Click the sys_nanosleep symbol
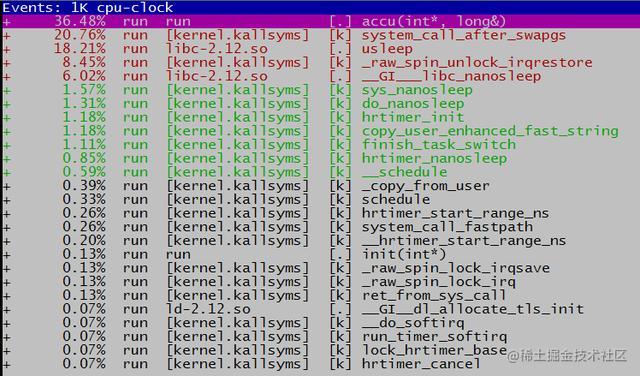This screenshot has height=376, width=640. [417, 90]
